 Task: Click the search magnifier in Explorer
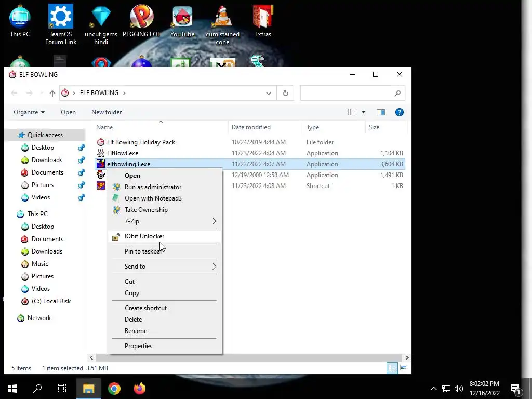point(397,93)
